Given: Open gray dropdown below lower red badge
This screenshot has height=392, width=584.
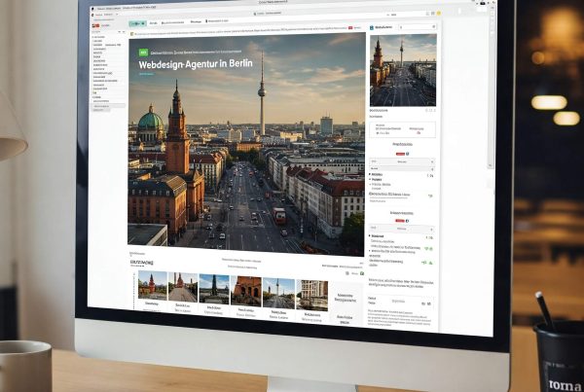Looking at the screenshot, I should 402,229.
